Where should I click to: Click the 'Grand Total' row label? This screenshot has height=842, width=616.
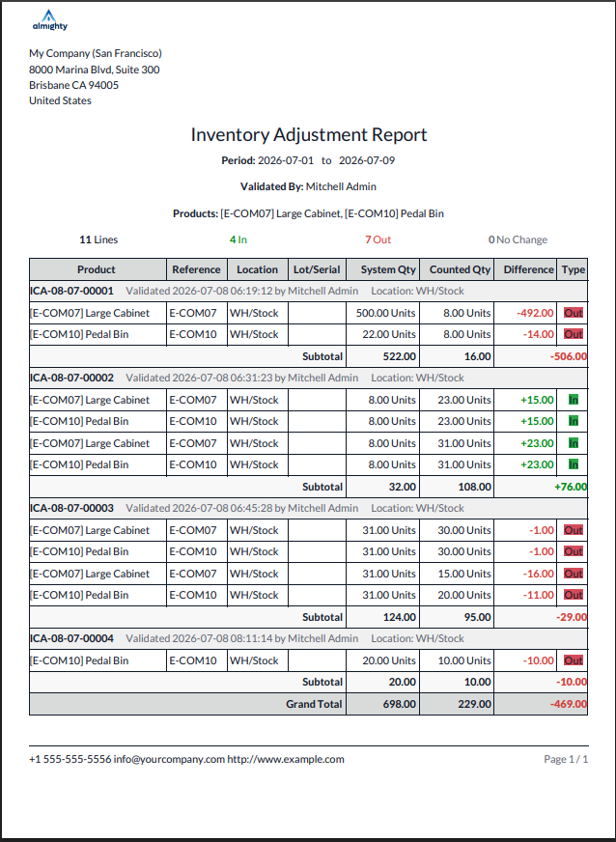tap(314, 704)
